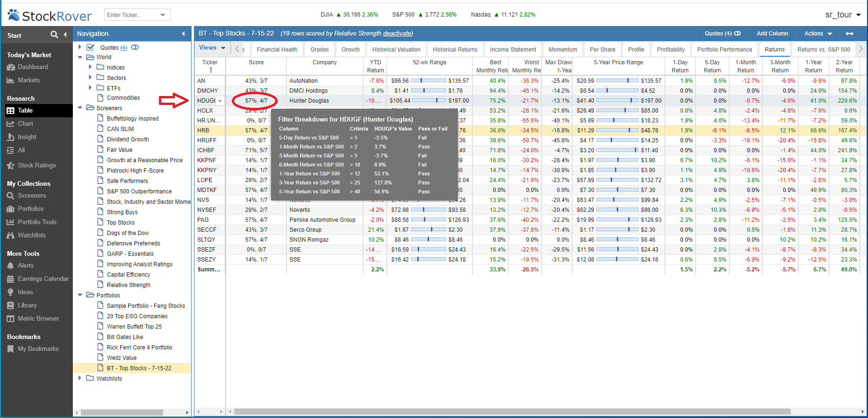
Task: Open Portfolio Tools in sidebar
Action: tap(32, 222)
